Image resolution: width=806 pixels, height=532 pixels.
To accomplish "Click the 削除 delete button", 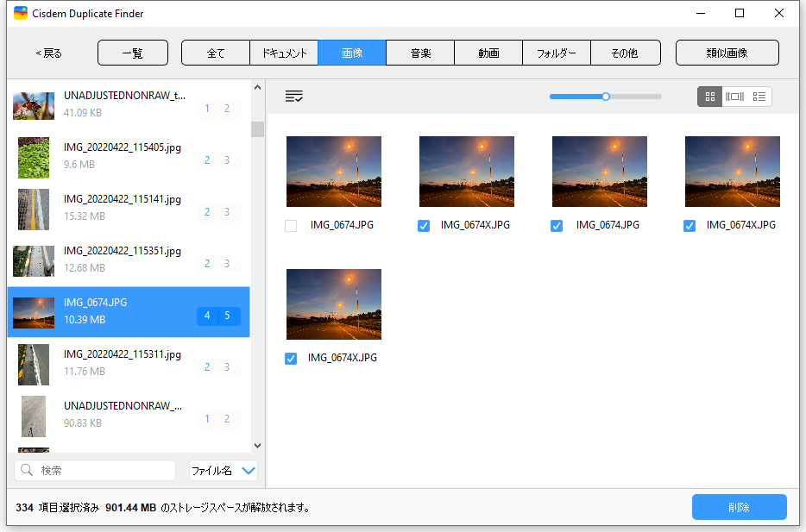I will [x=740, y=507].
